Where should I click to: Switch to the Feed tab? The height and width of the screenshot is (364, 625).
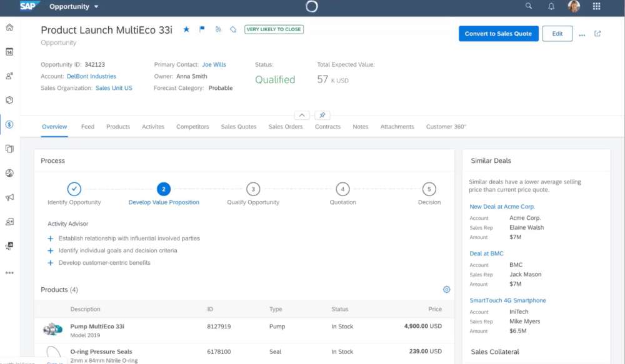(x=87, y=127)
